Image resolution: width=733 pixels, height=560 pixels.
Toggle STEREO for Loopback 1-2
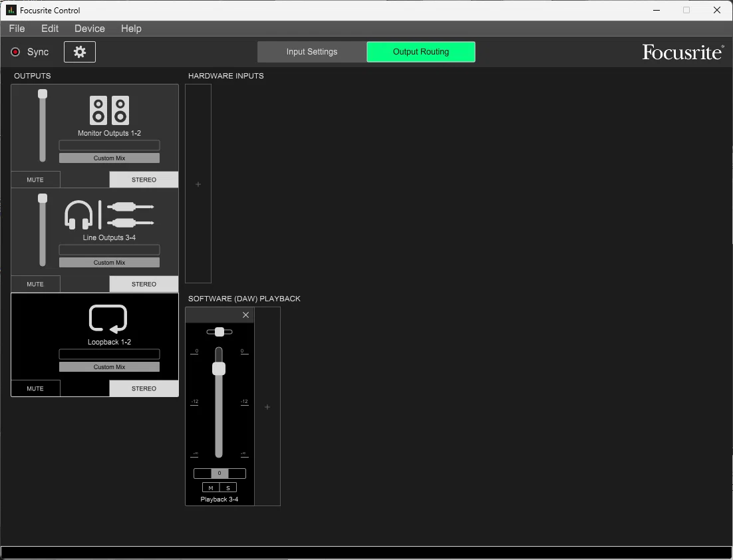click(144, 388)
